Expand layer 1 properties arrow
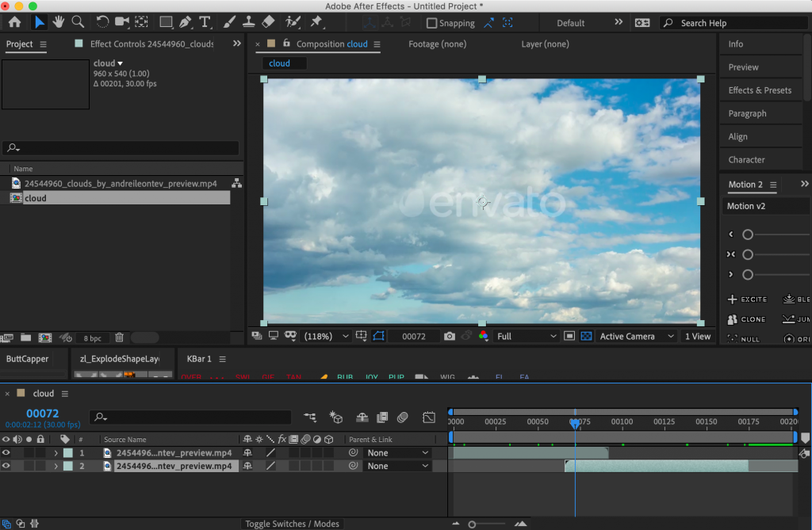 click(x=56, y=453)
